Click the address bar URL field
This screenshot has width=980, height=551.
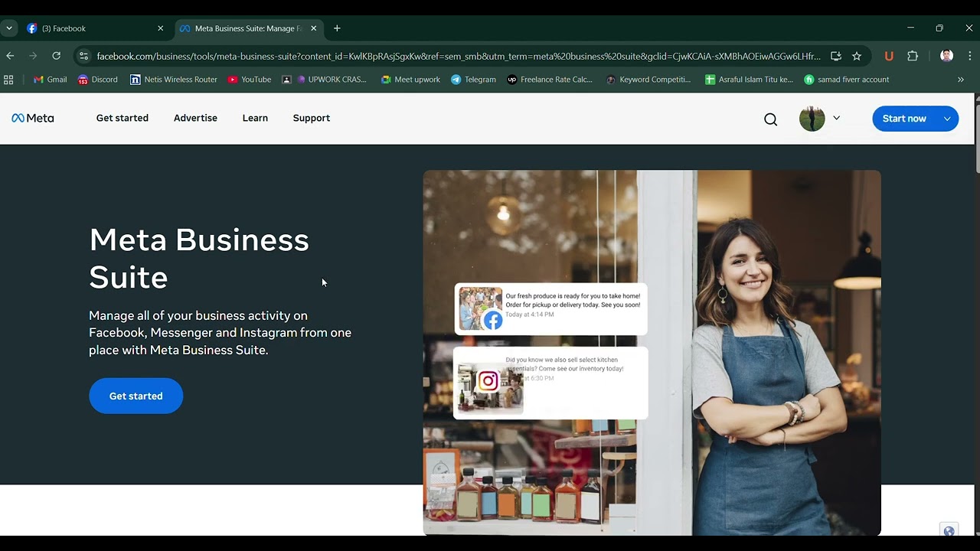click(459, 56)
